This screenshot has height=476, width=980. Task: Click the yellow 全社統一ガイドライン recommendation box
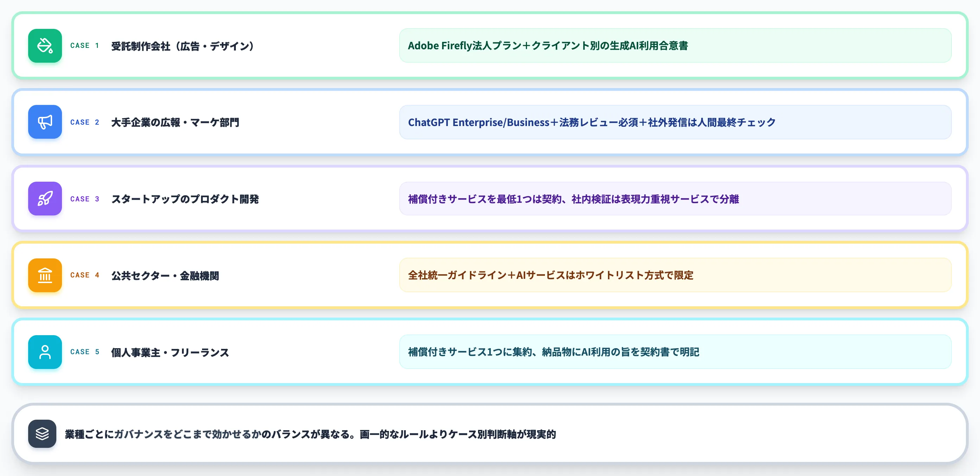click(x=675, y=275)
